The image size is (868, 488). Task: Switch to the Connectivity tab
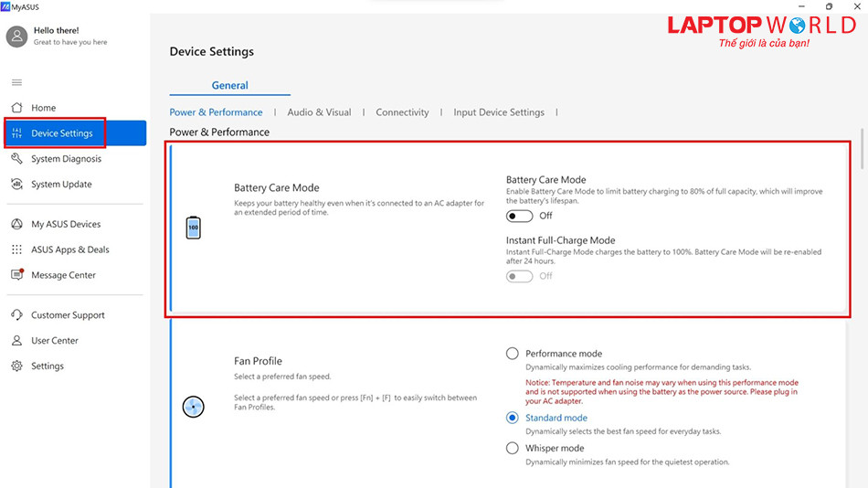(402, 112)
